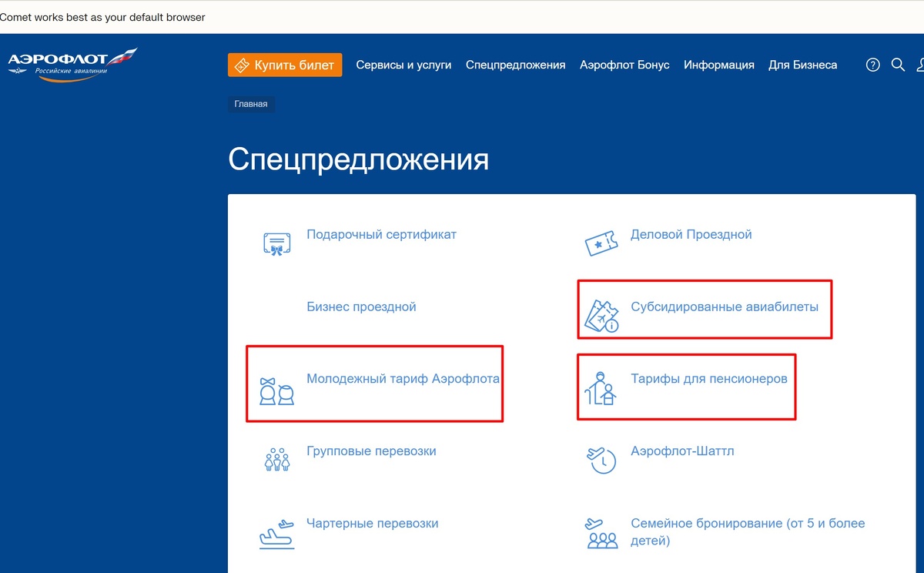Open Молодежный тариф Аэрофлота link
The image size is (924, 573).
click(x=403, y=379)
